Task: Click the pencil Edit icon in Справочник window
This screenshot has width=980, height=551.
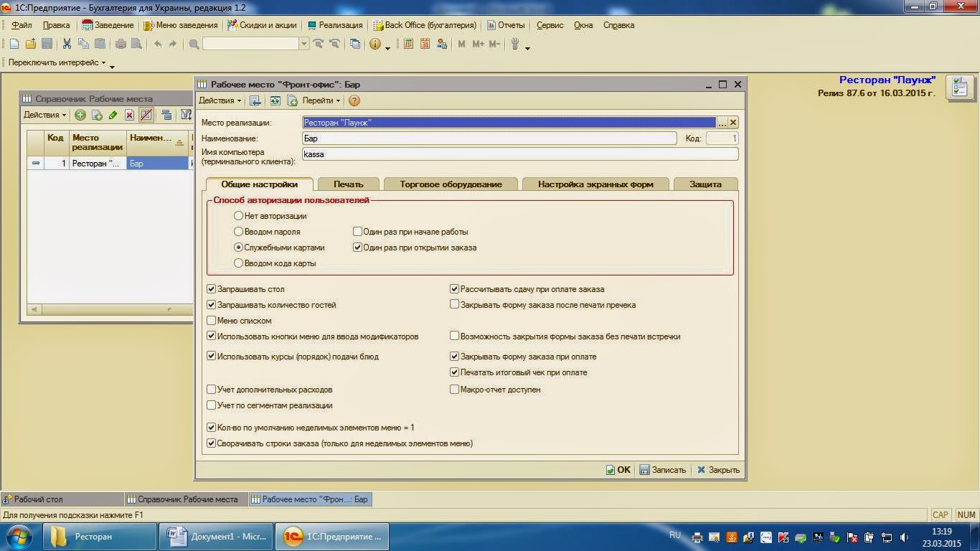Action: pos(113,115)
